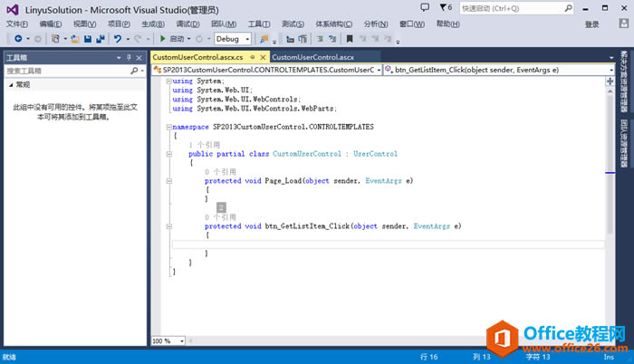Image resolution: width=634 pixels, height=364 pixels.
Task: Click the Undo arrow in the toolbar
Action: coord(118,39)
